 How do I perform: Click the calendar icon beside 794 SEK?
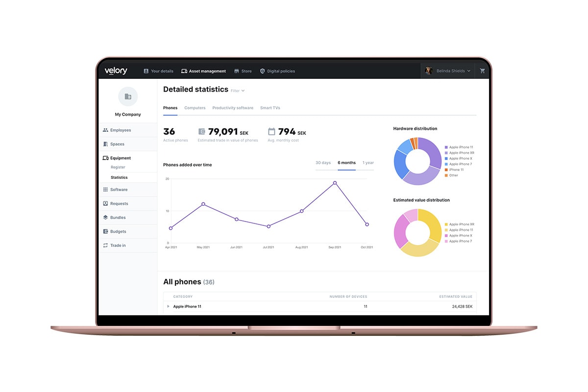pyautogui.click(x=271, y=131)
